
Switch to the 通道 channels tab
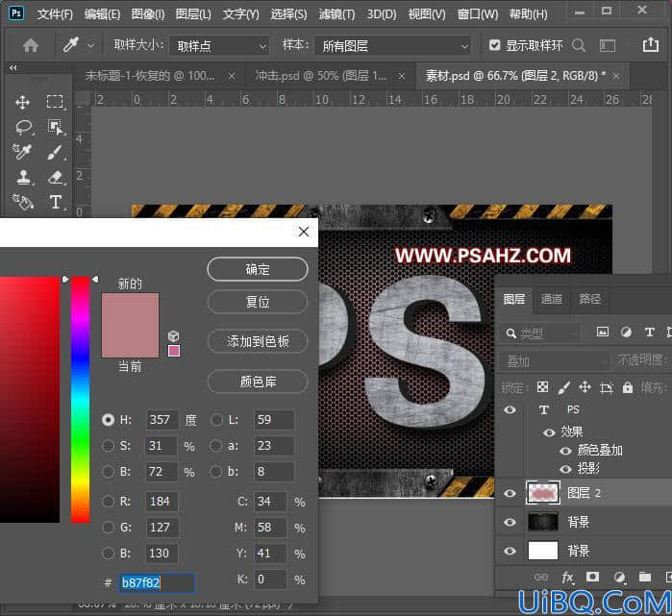pos(551,299)
